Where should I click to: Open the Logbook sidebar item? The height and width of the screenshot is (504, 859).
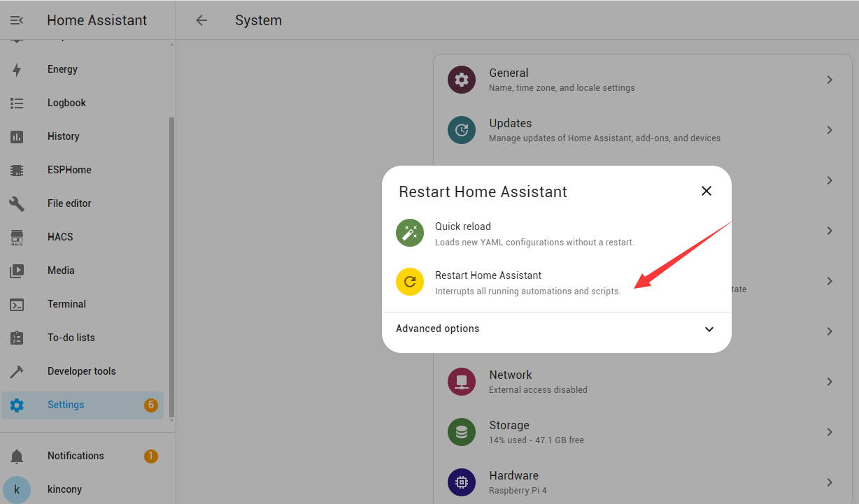pos(66,103)
